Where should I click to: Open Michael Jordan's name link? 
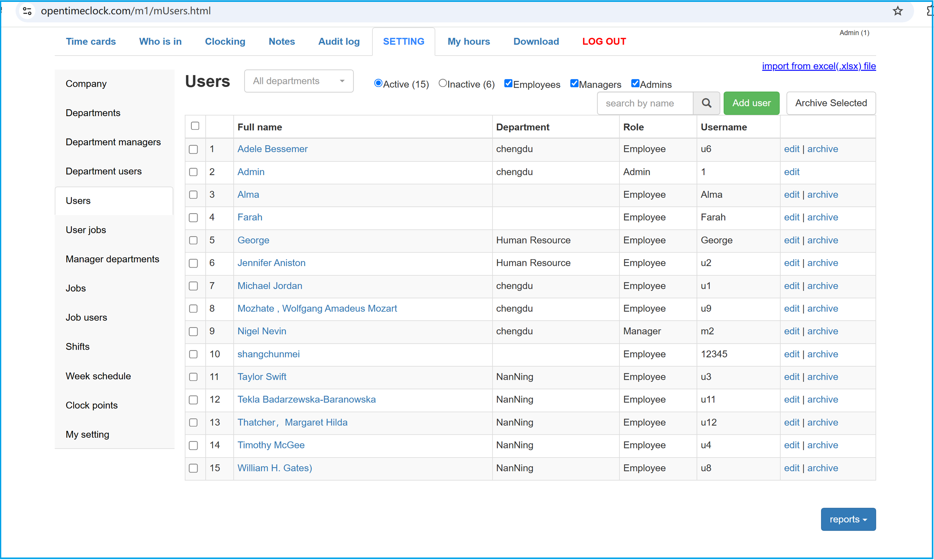(x=270, y=286)
